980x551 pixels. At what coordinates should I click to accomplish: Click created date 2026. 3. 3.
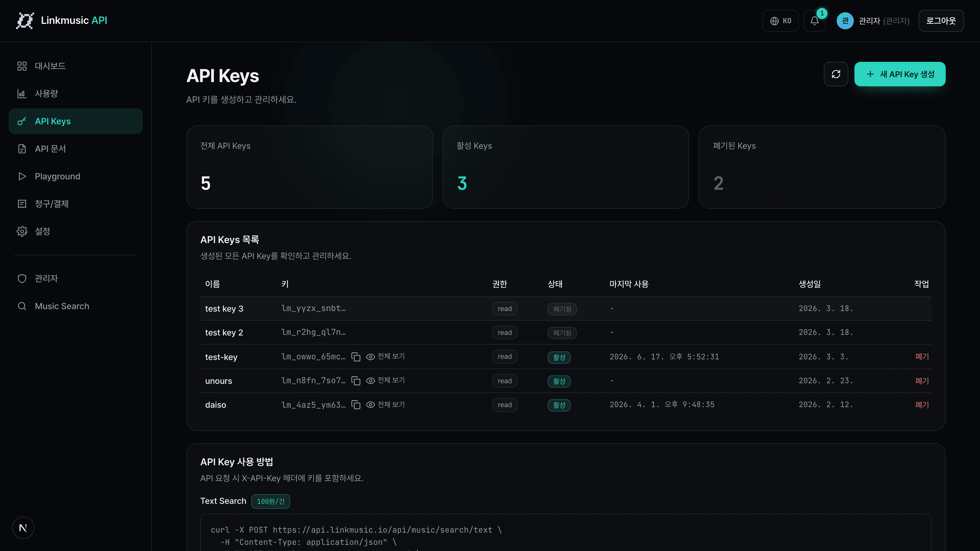pyautogui.click(x=823, y=357)
